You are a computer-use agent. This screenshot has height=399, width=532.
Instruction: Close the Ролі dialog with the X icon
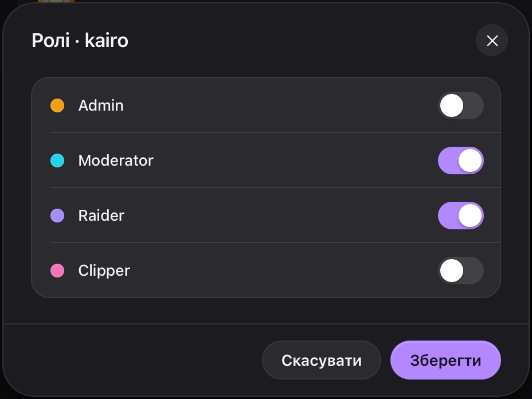coord(492,40)
